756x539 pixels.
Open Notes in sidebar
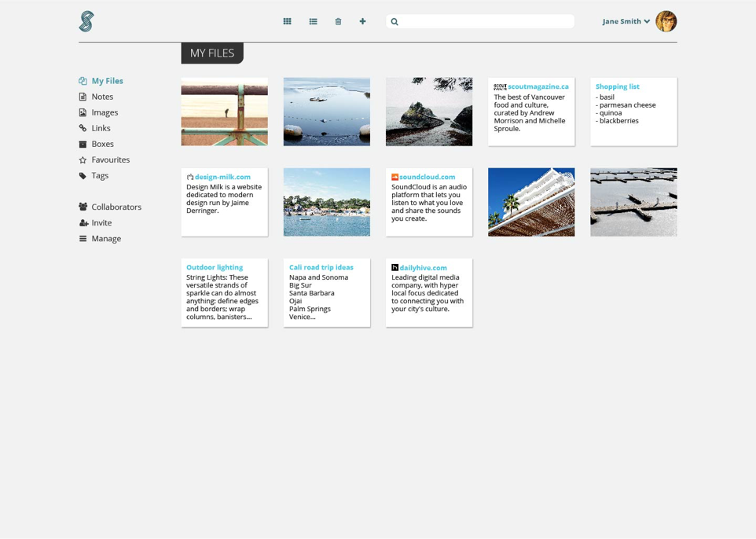click(97, 97)
